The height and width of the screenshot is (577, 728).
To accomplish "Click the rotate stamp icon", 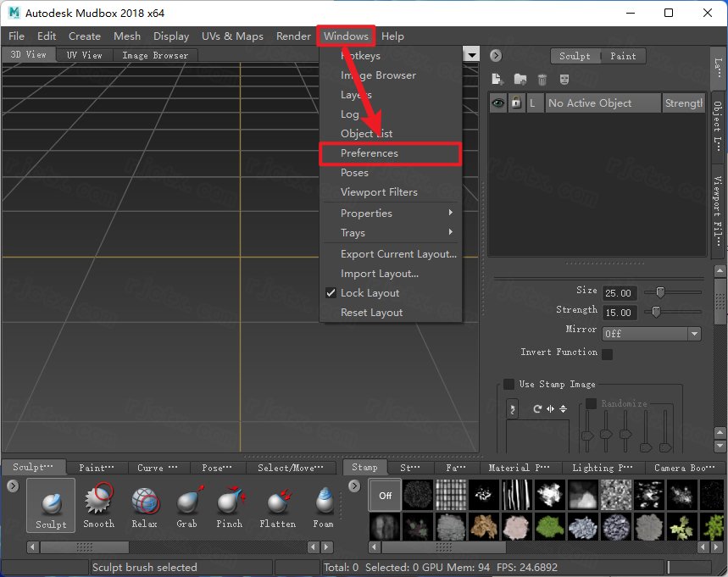I will coord(537,409).
